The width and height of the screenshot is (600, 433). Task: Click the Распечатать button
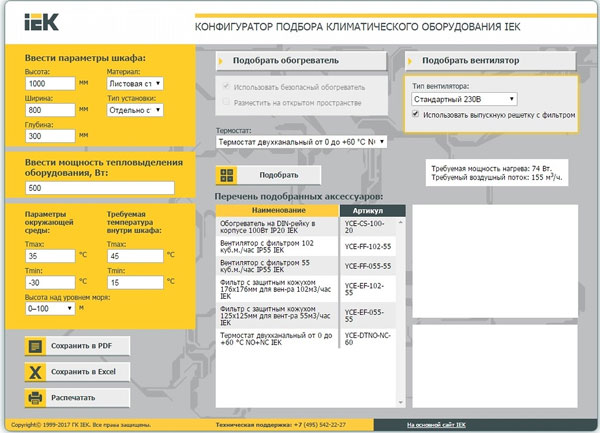pos(77,398)
